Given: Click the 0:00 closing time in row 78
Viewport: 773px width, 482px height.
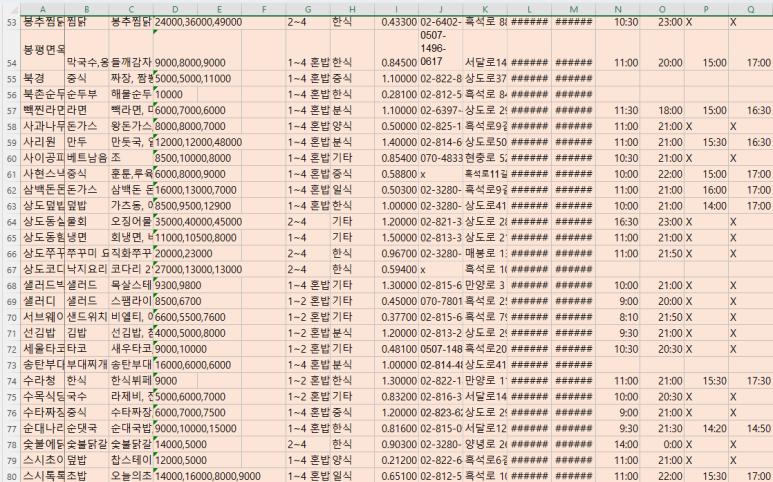Looking at the screenshot, I should coord(662,445).
